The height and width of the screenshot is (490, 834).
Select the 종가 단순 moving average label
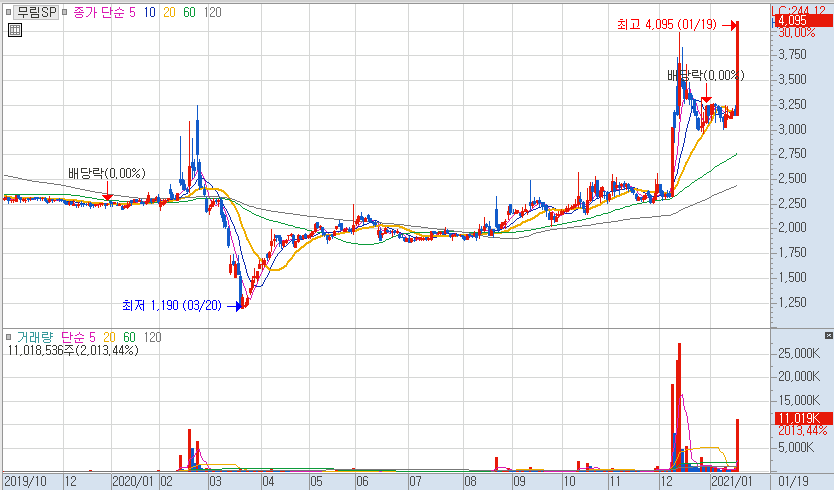click(98, 12)
